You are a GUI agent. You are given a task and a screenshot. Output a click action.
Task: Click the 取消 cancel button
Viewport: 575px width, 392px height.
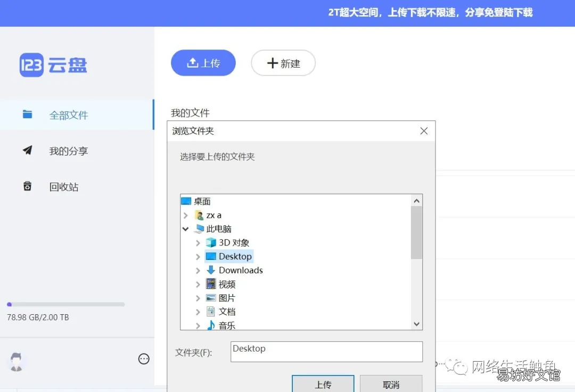pyautogui.click(x=391, y=384)
